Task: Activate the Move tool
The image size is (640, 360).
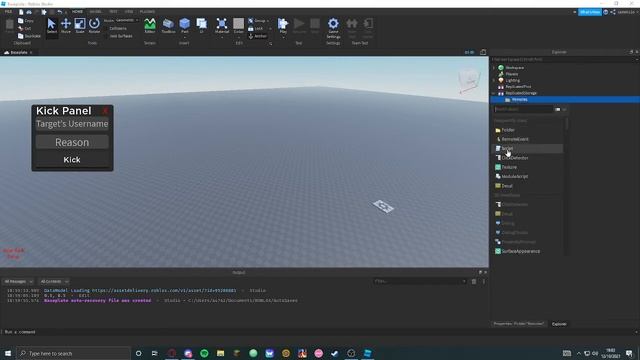Action: click(66, 26)
